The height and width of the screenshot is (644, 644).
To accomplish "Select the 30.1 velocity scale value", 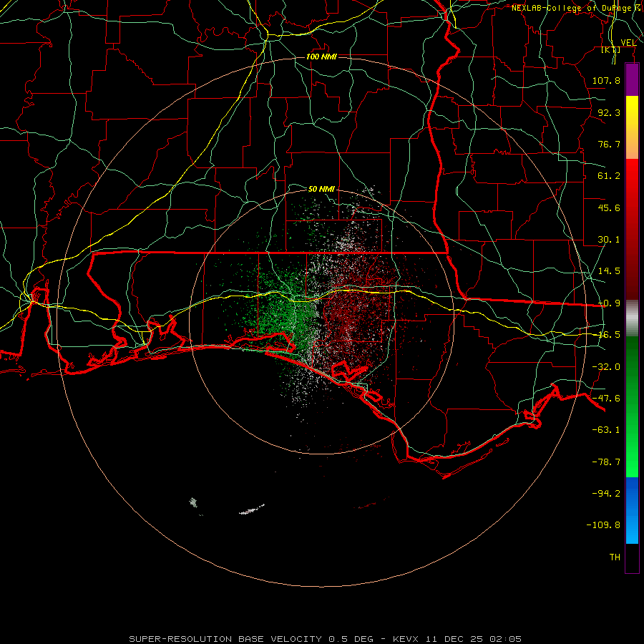I will [609, 240].
